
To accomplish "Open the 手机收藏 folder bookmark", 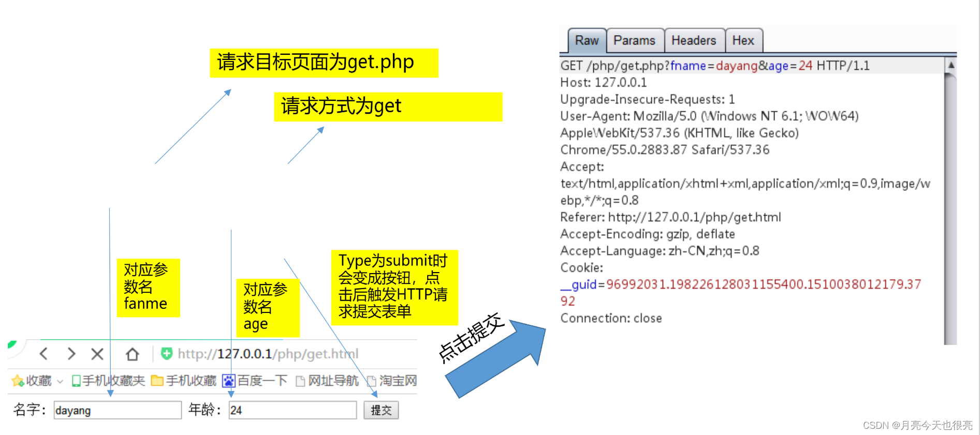I will [x=184, y=381].
